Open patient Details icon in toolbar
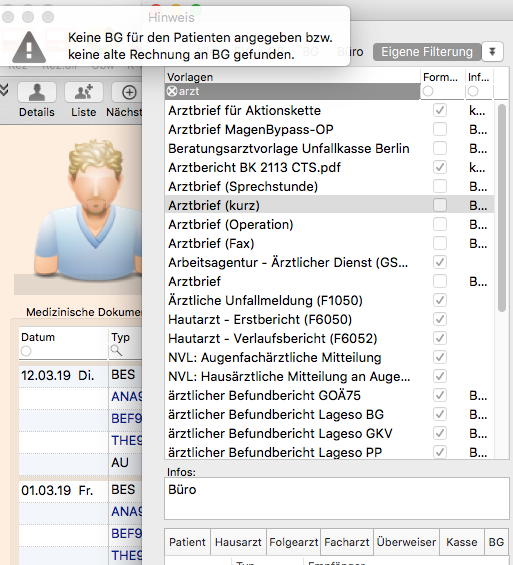This screenshot has width=513, height=565. pos(37,92)
